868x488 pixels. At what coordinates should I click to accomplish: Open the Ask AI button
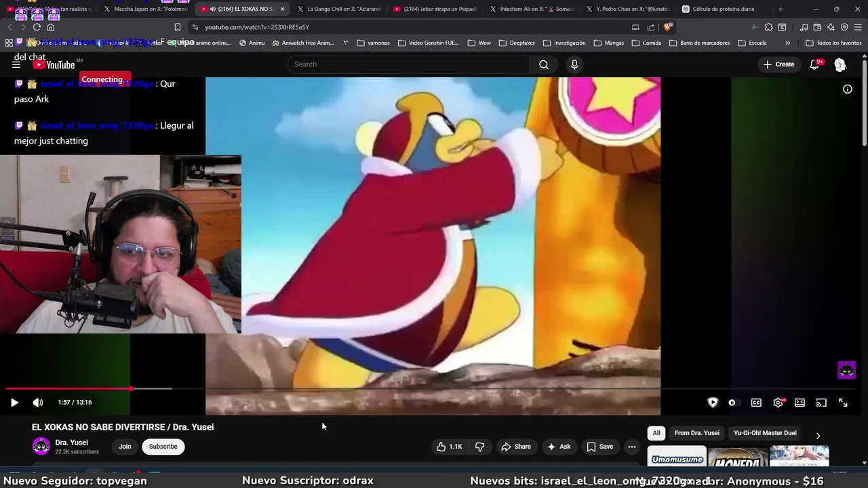[559, 447]
